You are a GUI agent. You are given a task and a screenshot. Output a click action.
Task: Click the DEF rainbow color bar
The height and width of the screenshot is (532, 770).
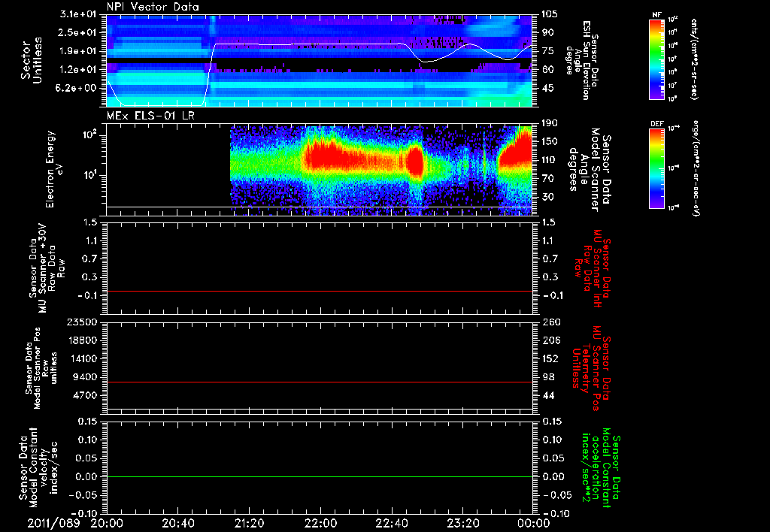[656, 168]
